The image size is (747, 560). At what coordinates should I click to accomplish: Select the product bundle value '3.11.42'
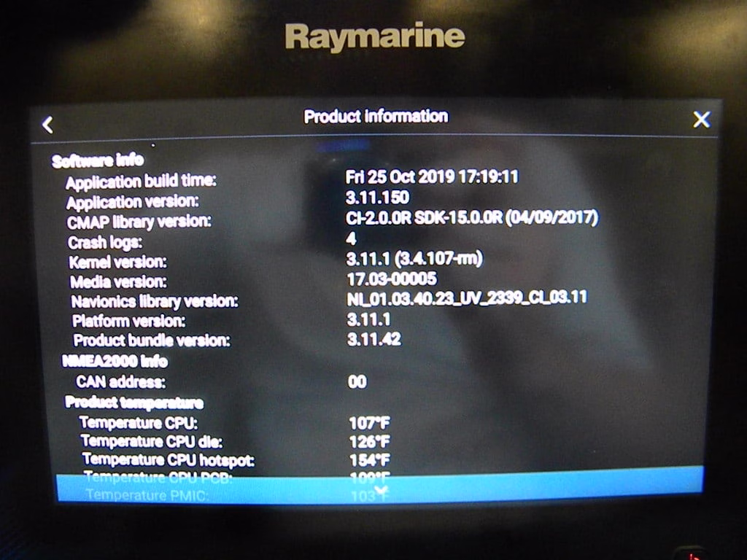[x=374, y=339]
